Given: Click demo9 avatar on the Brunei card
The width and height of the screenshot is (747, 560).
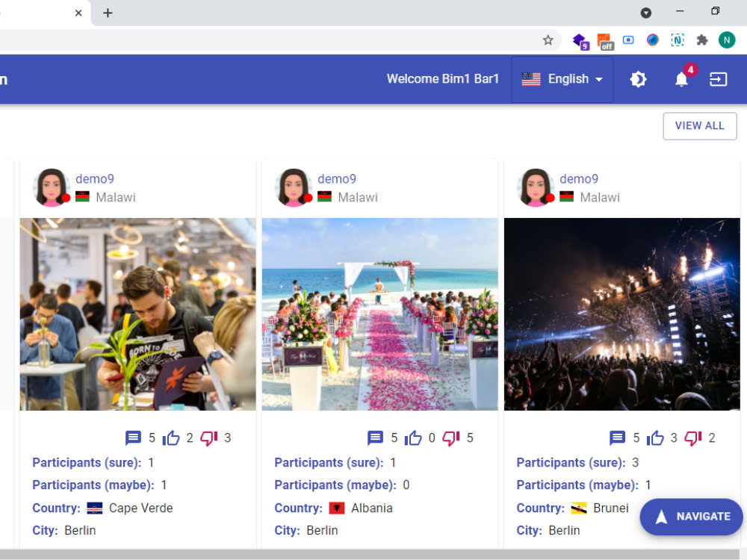Looking at the screenshot, I should (x=536, y=187).
